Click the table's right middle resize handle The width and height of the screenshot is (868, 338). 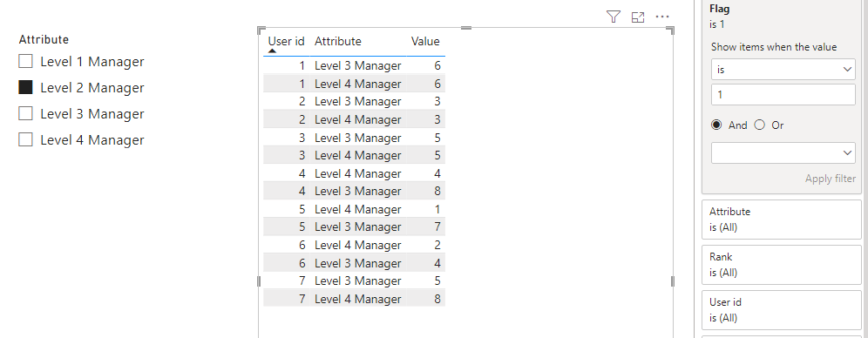pyautogui.click(x=673, y=281)
